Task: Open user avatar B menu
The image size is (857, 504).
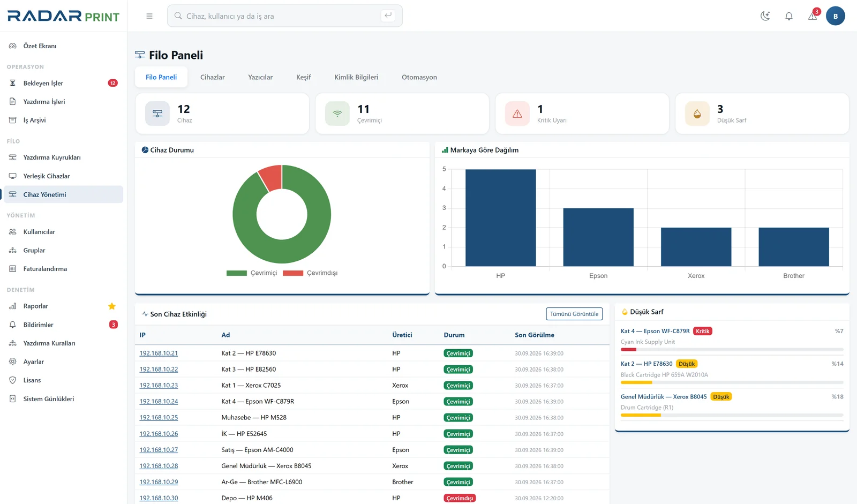Action: [836, 16]
